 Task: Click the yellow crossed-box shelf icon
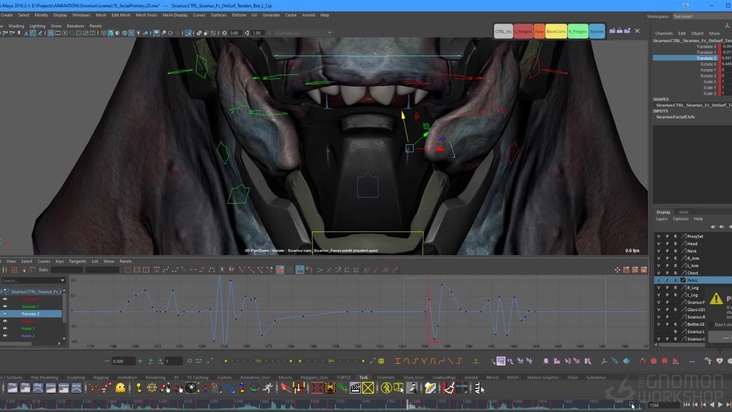click(x=368, y=388)
